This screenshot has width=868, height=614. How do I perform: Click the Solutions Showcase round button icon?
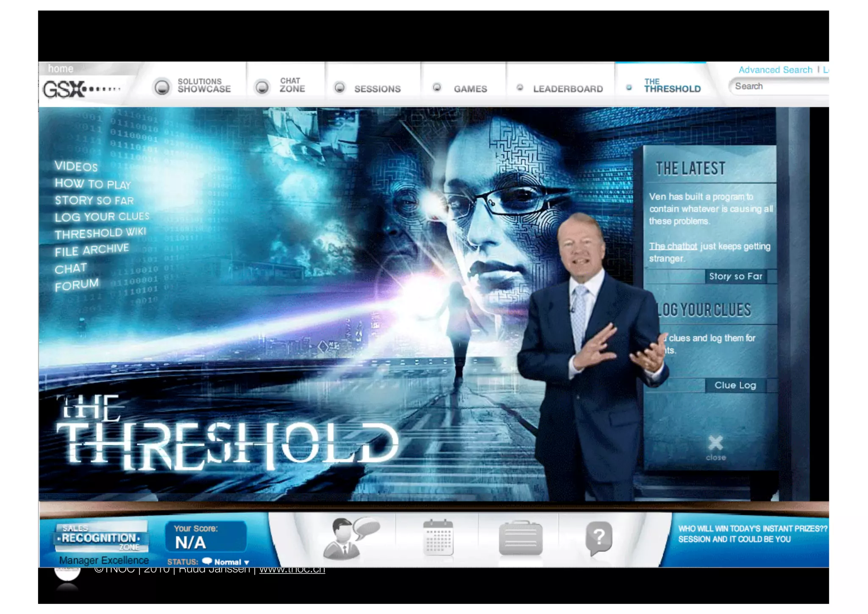(x=161, y=87)
